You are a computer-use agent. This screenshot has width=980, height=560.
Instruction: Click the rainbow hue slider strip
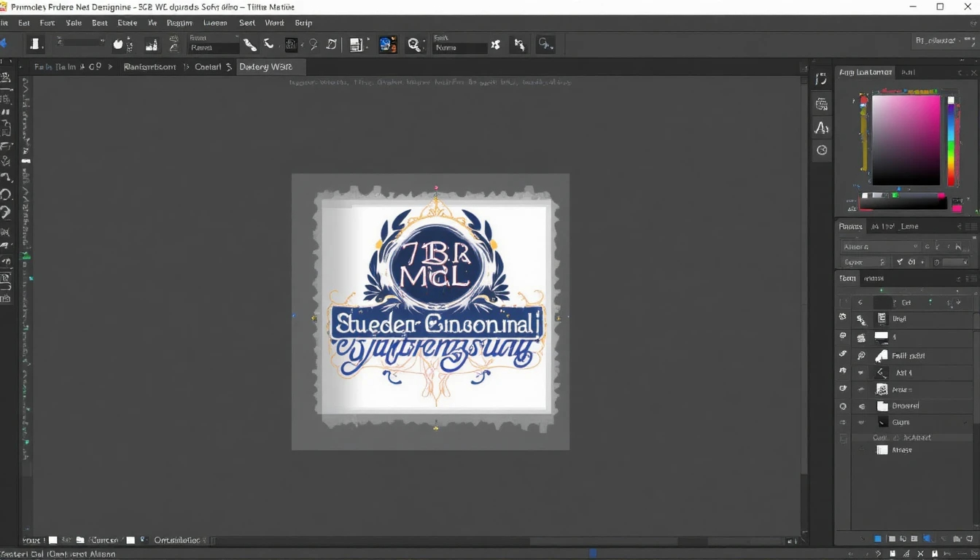[951, 141]
